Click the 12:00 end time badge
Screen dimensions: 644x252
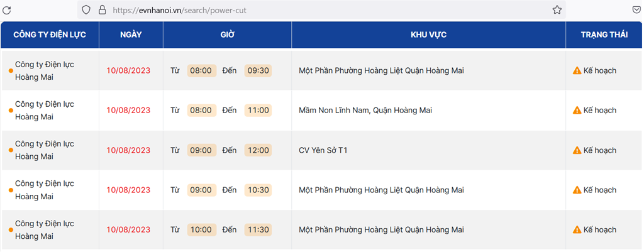(x=258, y=150)
